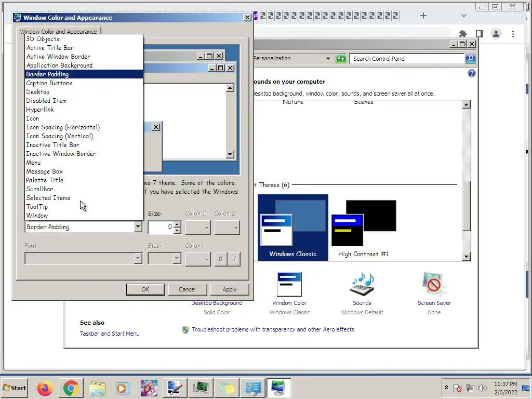The image size is (532, 399).
Task: Open Windows Explorer in the taskbar
Action: coord(97,388)
